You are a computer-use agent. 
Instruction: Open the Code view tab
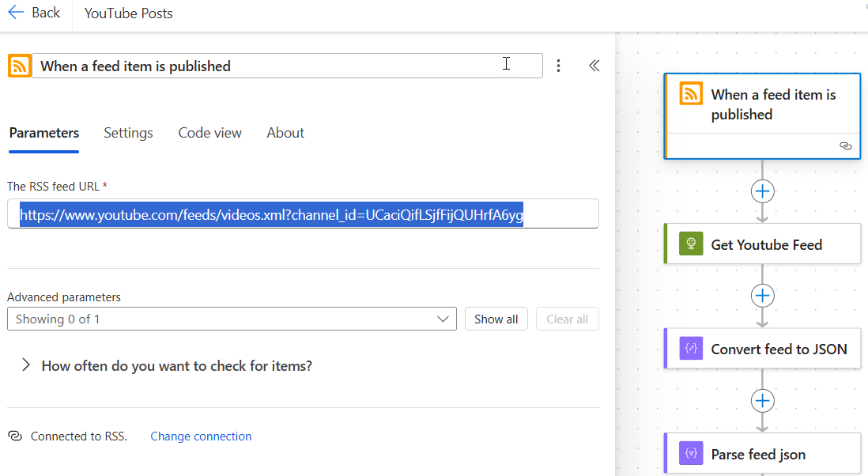pos(209,133)
